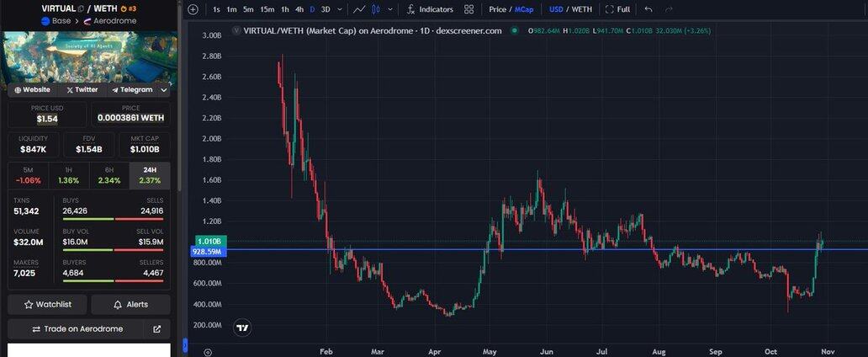The width and height of the screenshot is (868, 357).
Task: Click the undo arrow in chart toolbar
Action: click(648, 9)
